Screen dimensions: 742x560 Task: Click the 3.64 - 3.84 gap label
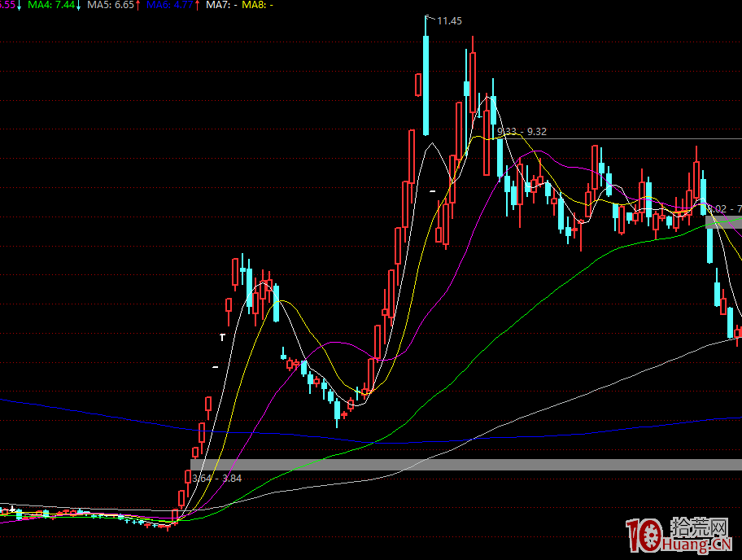click(x=216, y=478)
